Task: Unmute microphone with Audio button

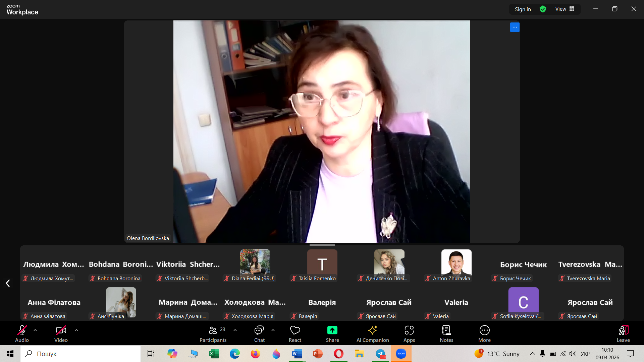Action: pos(22,330)
